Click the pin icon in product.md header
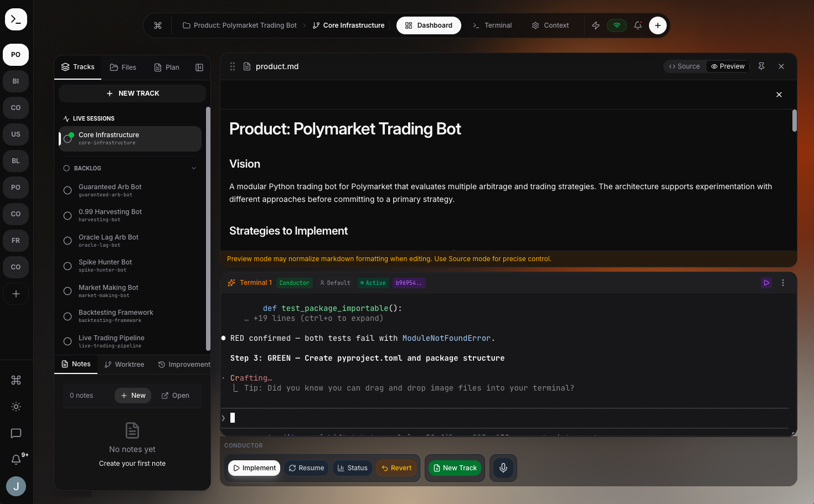This screenshot has height=504, width=814. pyautogui.click(x=761, y=66)
